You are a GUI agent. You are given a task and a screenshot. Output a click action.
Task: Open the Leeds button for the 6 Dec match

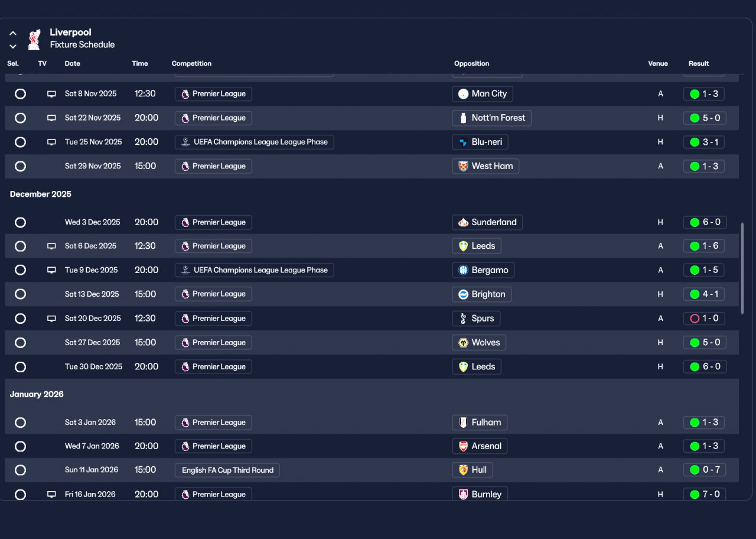point(477,246)
